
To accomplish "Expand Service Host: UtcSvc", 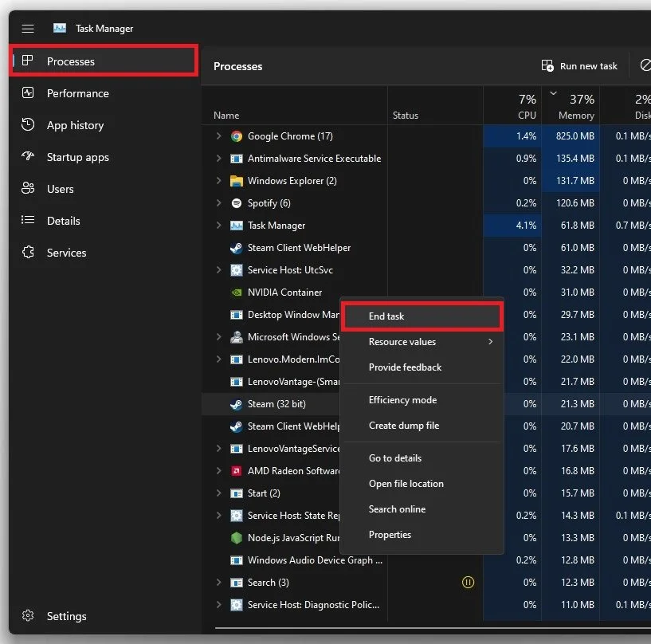I will [219, 270].
